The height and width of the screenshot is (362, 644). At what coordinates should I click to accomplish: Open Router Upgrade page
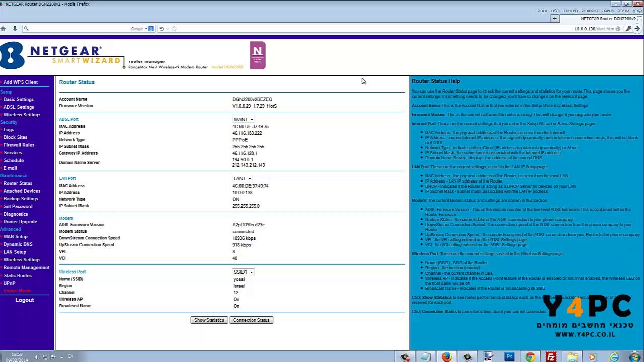(20, 222)
